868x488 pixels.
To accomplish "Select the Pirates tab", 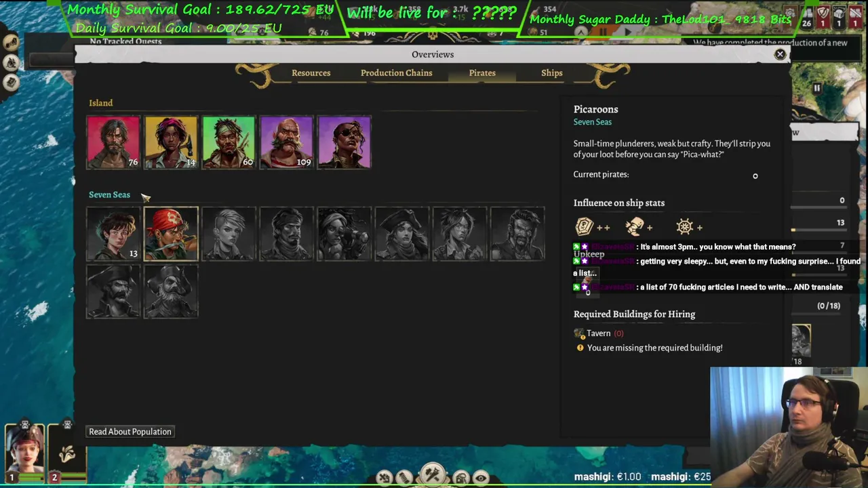I will pos(482,73).
